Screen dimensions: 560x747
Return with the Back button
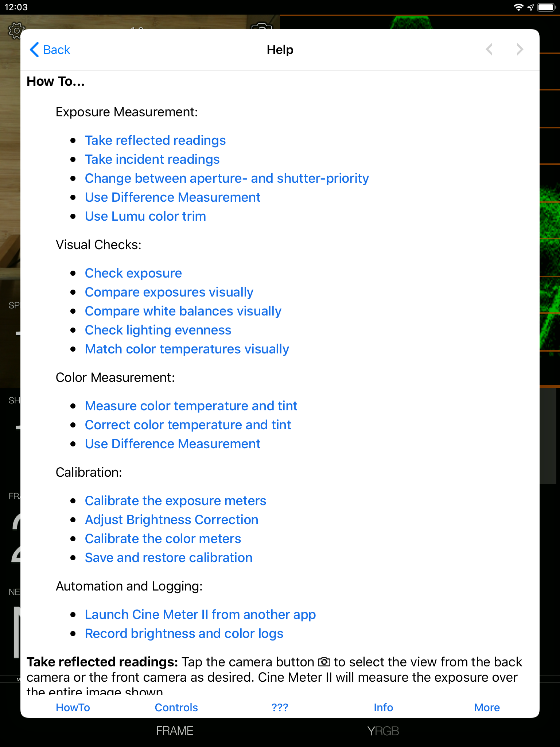[50, 50]
